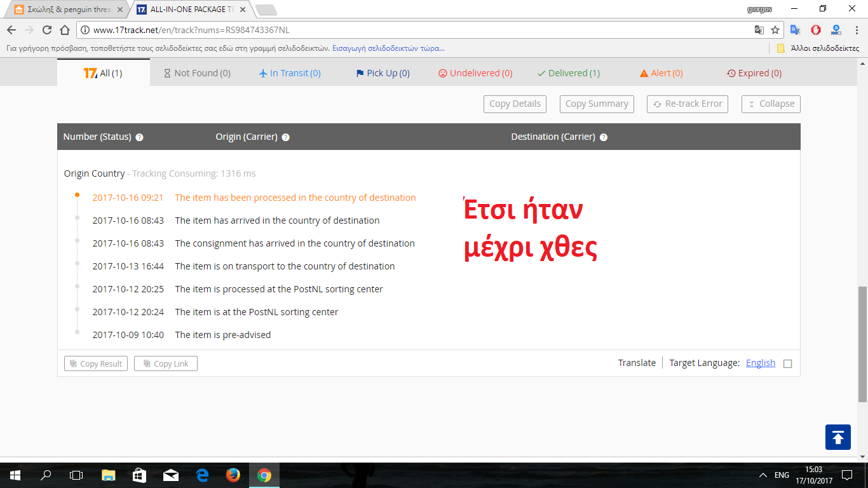Viewport: 868px width, 488px height.
Task: Show hidden system tray icons
Action: point(763,475)
